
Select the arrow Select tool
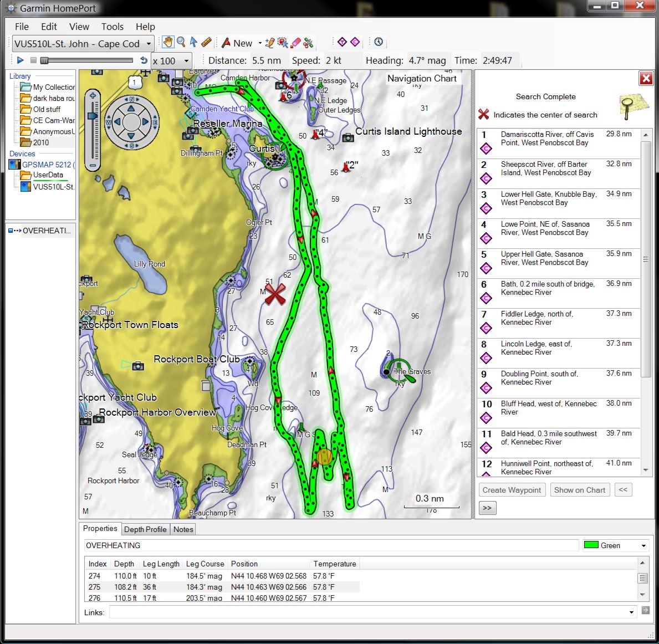[193, 42]
